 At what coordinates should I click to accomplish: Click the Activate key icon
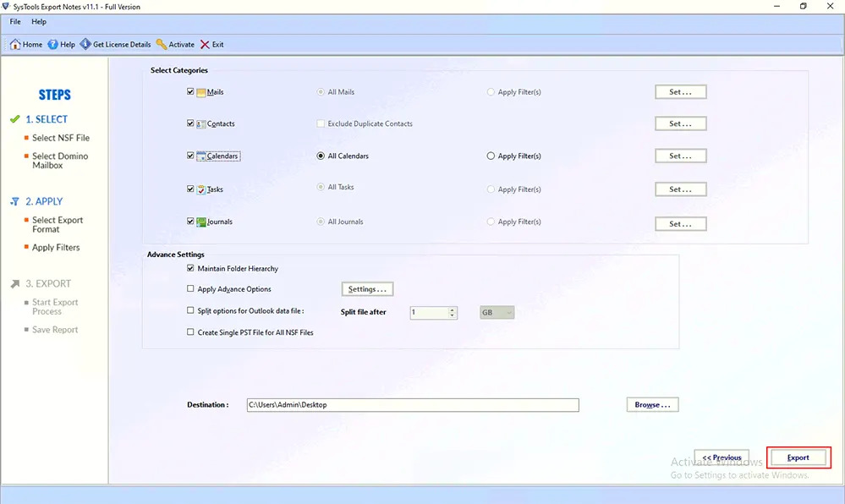click(162, 44)
